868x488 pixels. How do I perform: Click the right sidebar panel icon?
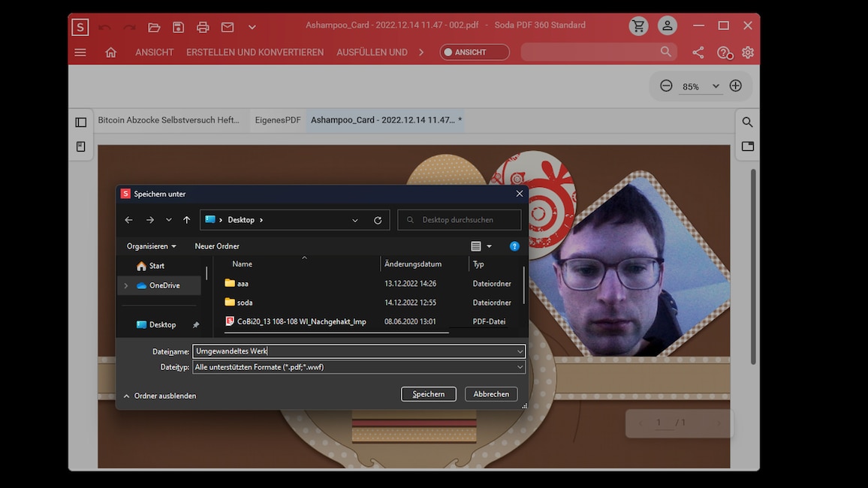(x=748, y=146)
